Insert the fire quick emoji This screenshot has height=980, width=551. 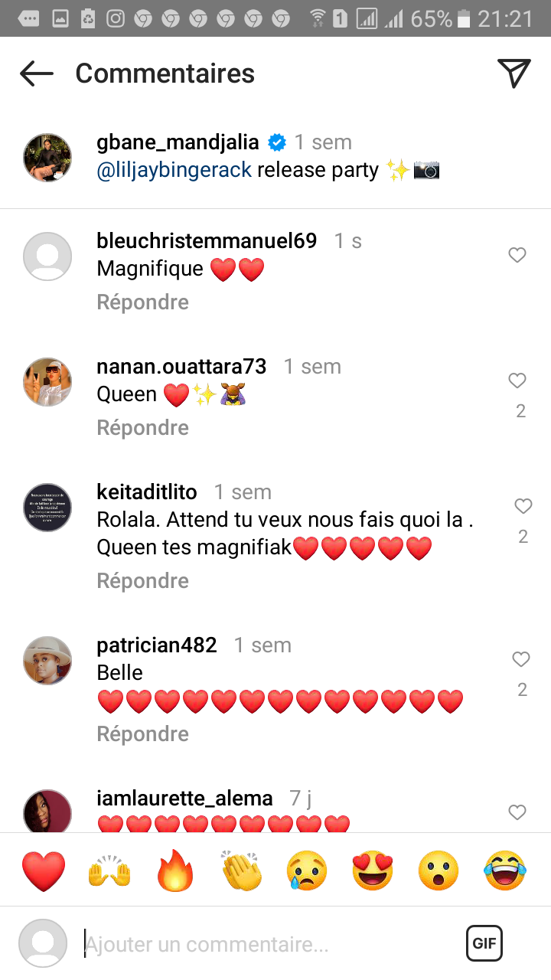tap(175, 871)
